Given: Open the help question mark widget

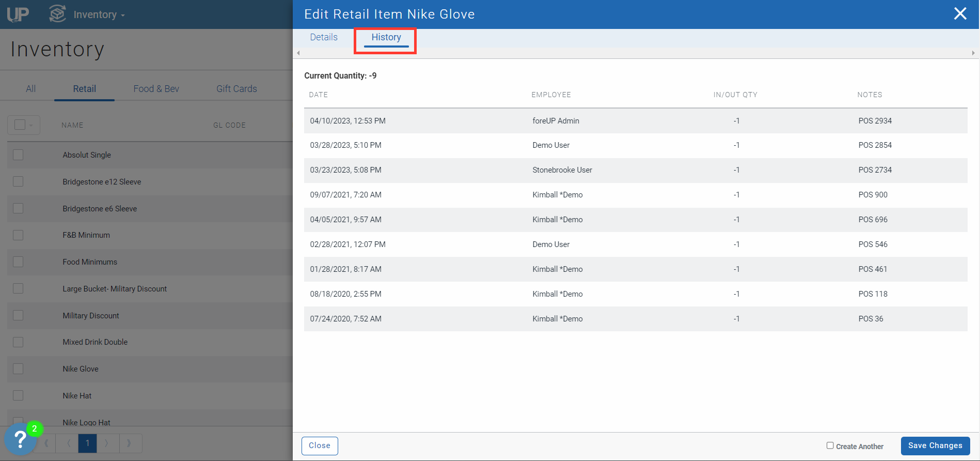Looking at the screenshot, I should point(20,439).
